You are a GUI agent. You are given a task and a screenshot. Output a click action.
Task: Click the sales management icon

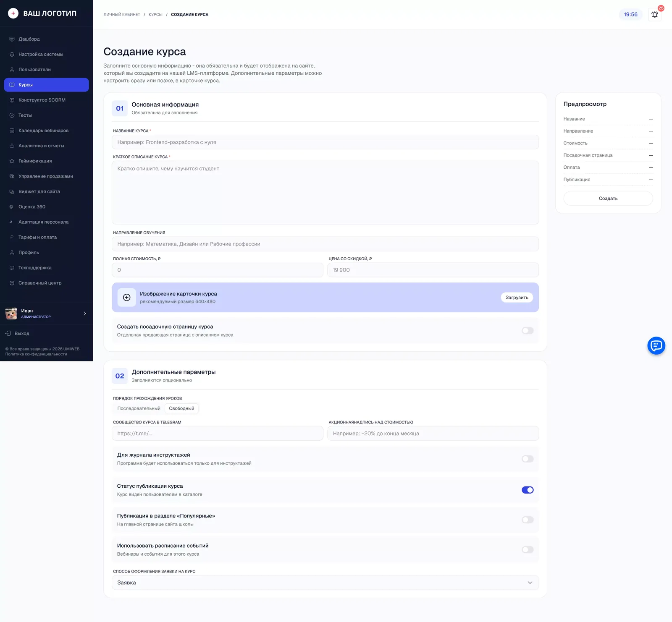(12, 176)
